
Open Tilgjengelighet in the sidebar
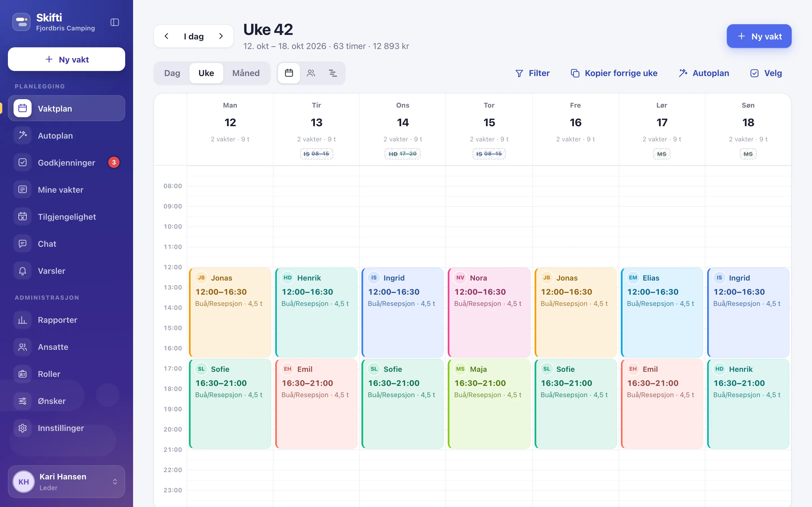coord(67,217)
